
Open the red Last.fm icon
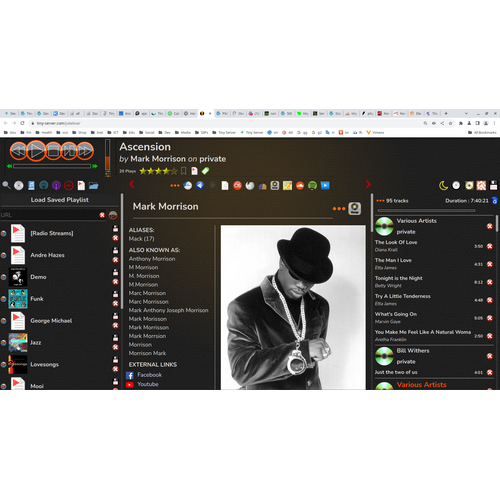pyautogui.click(x=237, y=185)
